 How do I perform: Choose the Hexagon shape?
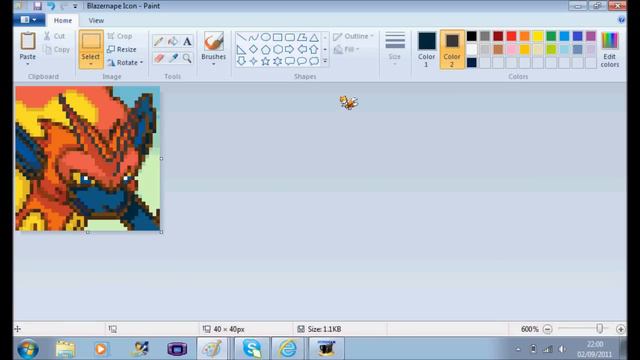[x=278, y=49]
